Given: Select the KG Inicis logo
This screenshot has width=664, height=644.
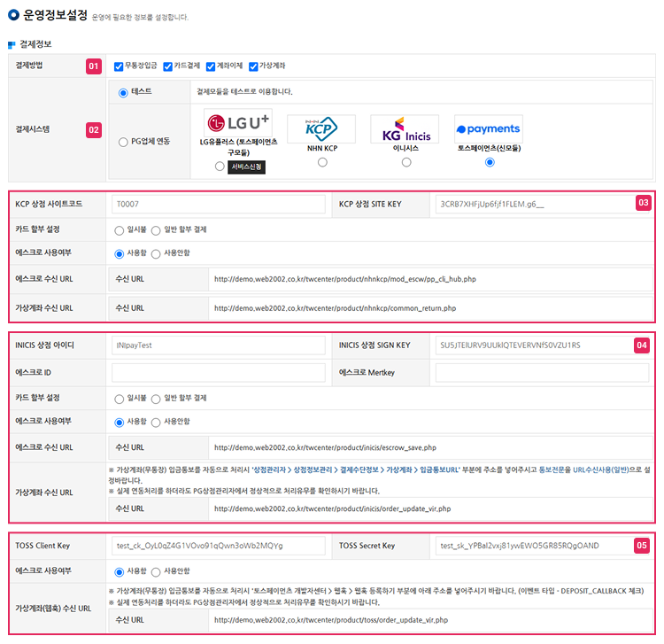Looking at the screenshot, I should point(405,128).
